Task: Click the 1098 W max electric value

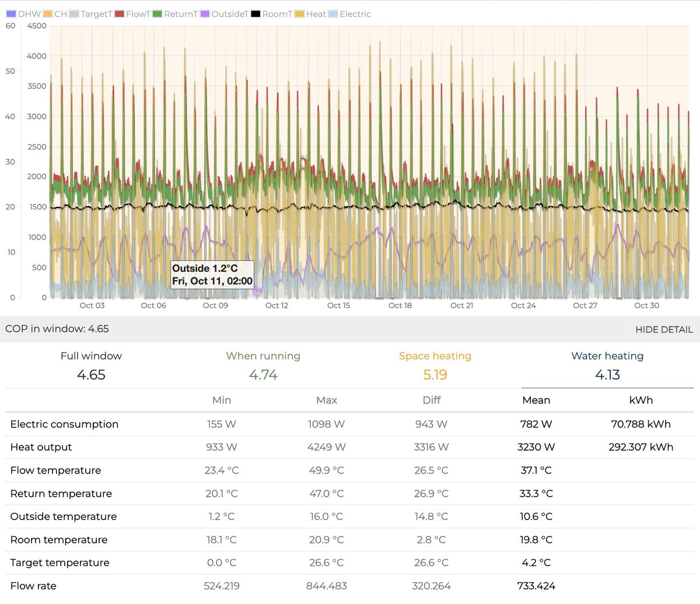Action: (x=327, y=424)
